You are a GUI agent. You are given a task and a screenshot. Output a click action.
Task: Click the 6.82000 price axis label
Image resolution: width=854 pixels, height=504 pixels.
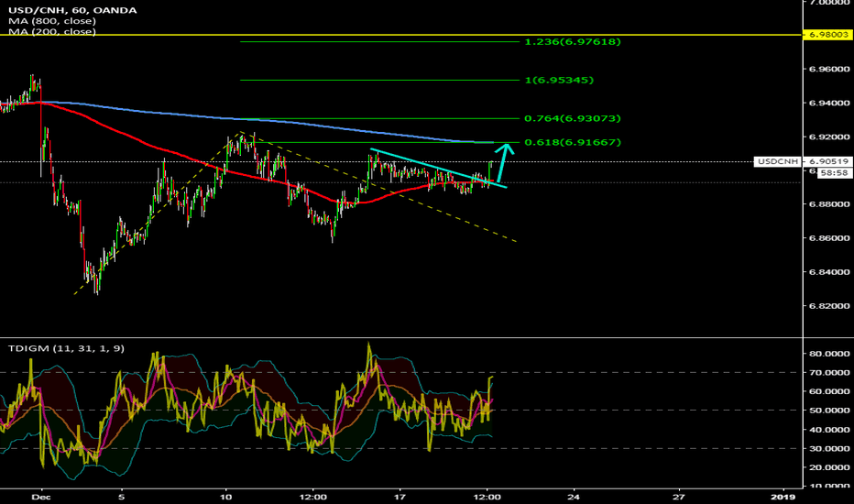(829, 306)
